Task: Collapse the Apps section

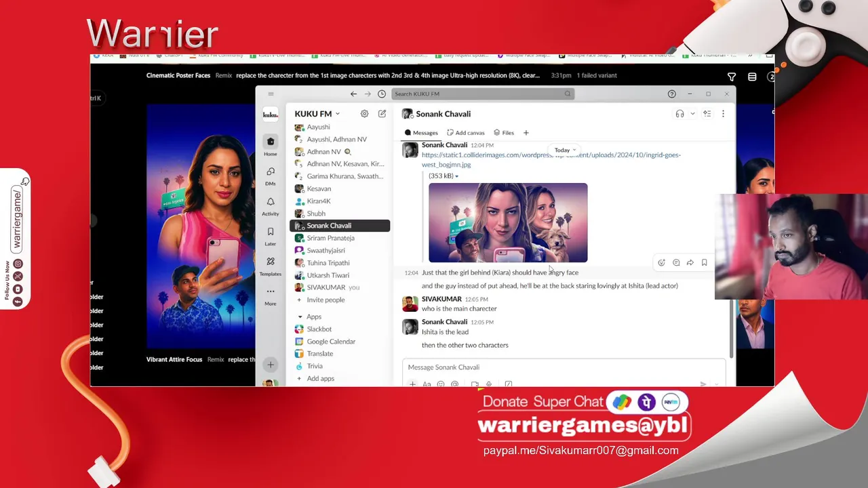Action: point(300,317)
